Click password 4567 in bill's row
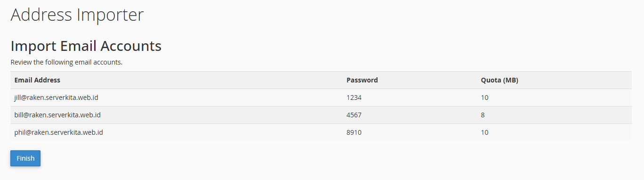644x180 pixels. [x=354, y=115]
